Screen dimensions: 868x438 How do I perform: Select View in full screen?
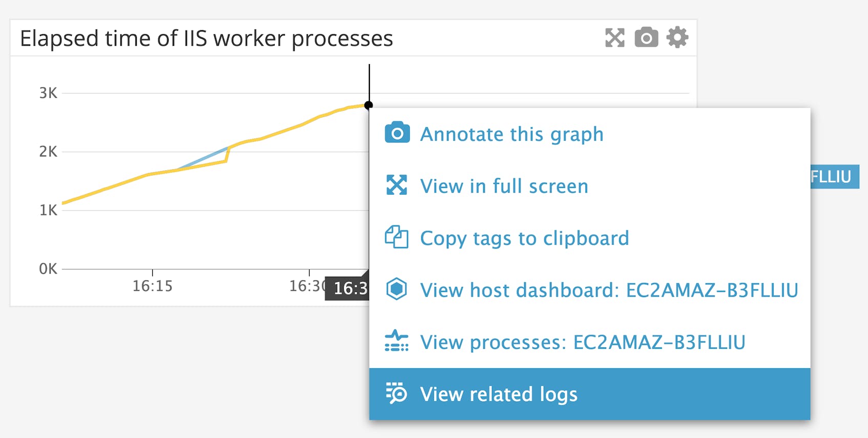504,186
